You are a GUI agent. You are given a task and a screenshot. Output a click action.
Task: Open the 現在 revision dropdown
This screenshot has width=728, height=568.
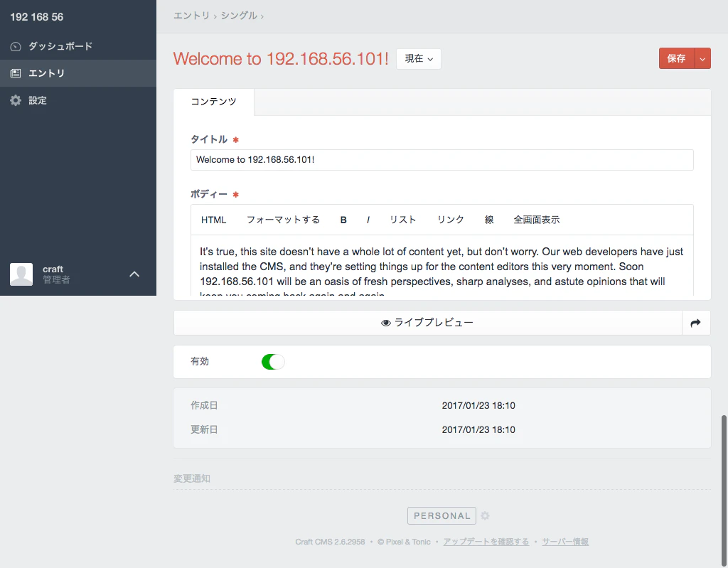pyautogui.click(x=418, y=59)
